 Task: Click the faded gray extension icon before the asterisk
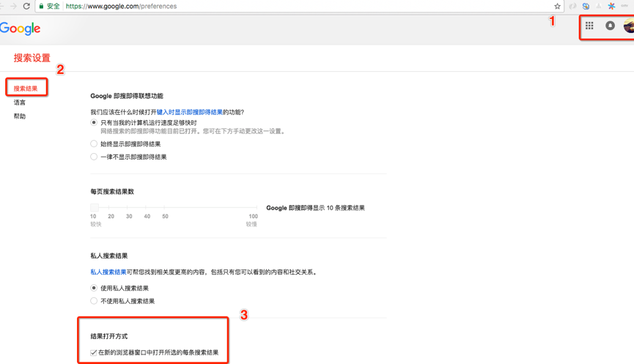[x=598, y=6]
